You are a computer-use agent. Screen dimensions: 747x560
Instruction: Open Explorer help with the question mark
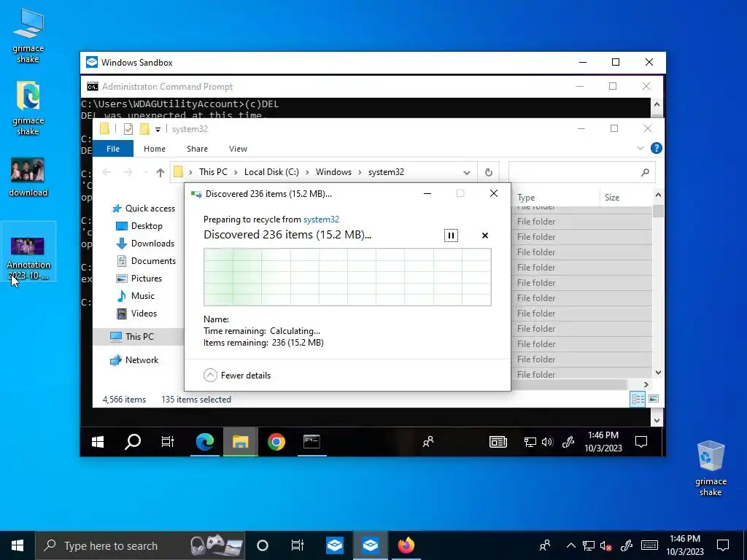(x=656, y=148)
